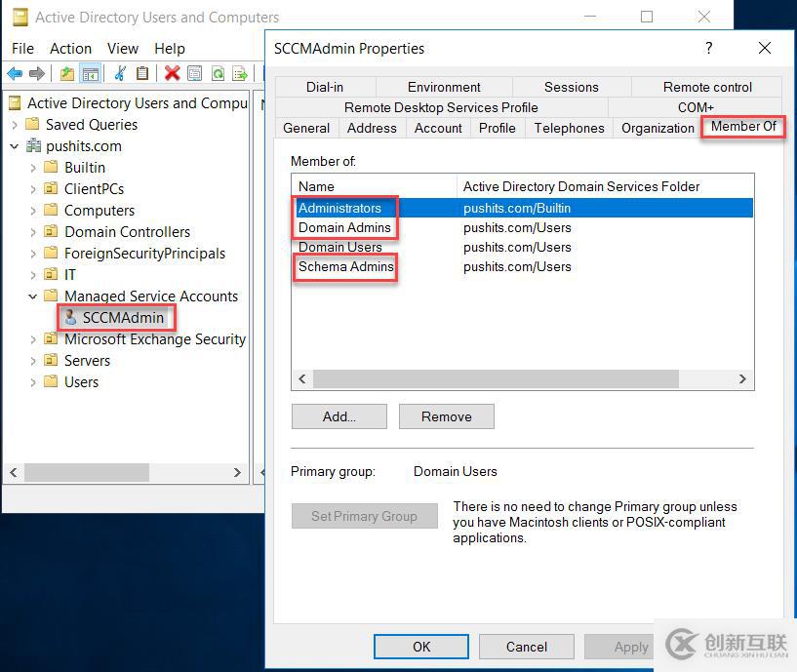The width and height of the screenshot is (797, 672).
Task: Switch to the Account tab
Action: tap(438, 128)
